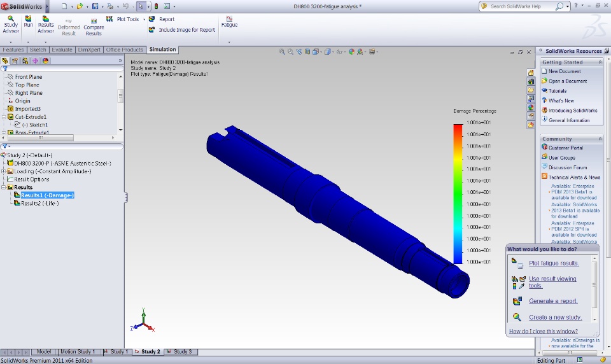The width and height of the screenshot is (611, 364).
Task: Collapse the Cut-Extrude1 feature node
Action: click(4, 117)
